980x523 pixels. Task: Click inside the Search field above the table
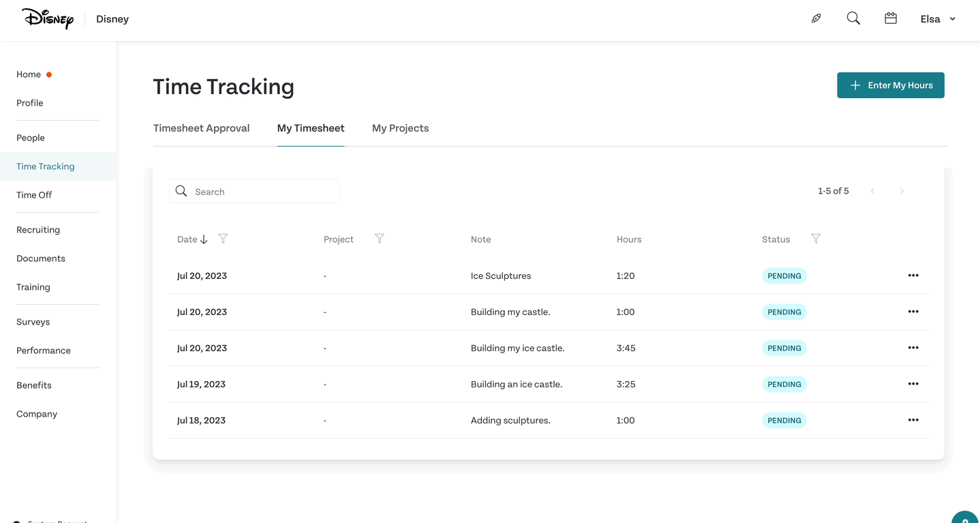(x=259, y=191)
